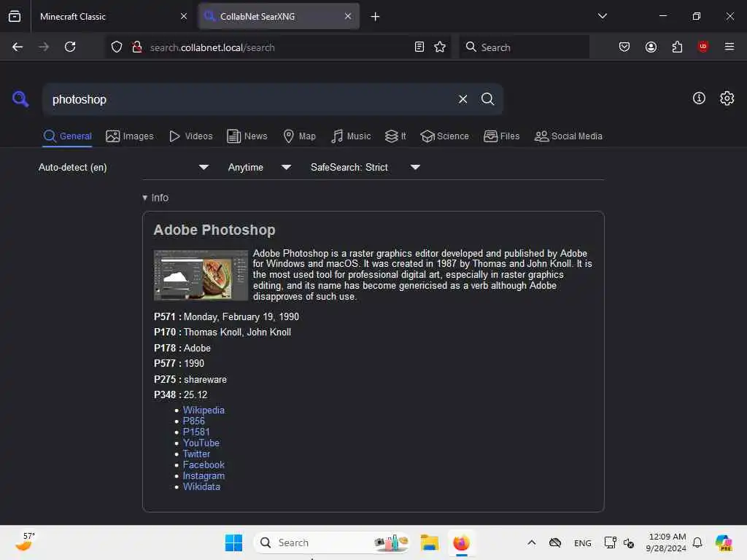Screen dimensions: 747x560
Task: Click the Firefox taskbar icon
Action: [461, 542]
